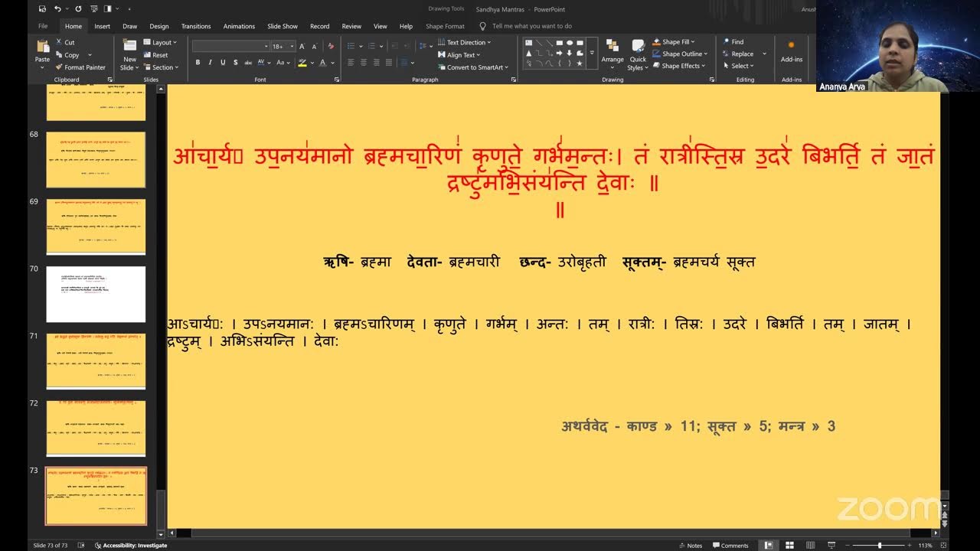This screenshot has height=551, width=980.
Task: Switch to the Design tab
Action: click(x=159, y=26)
